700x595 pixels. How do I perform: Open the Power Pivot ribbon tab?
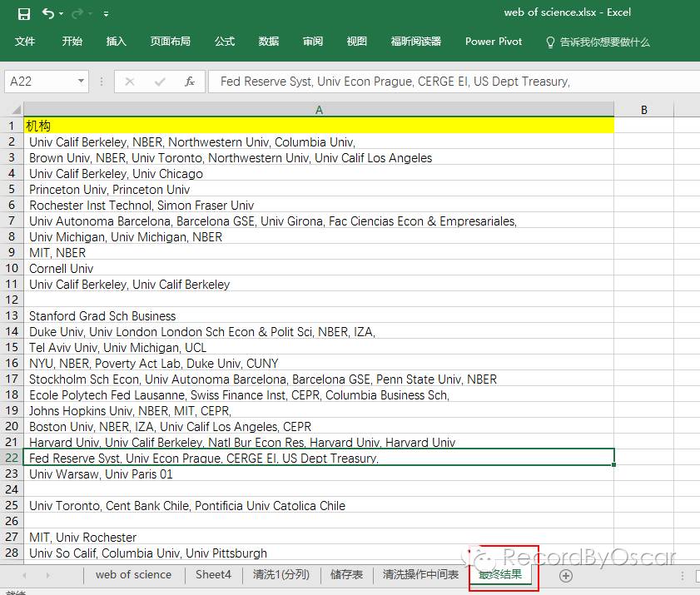click(494, 42)
